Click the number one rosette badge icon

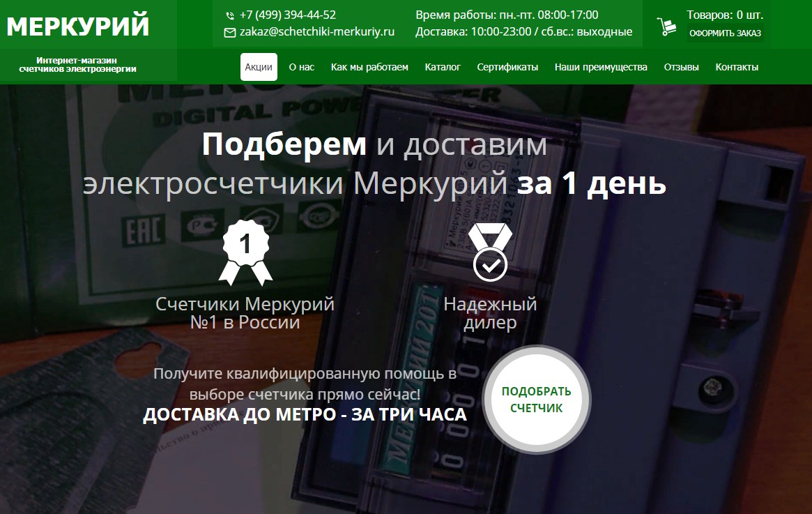(246, 252)
